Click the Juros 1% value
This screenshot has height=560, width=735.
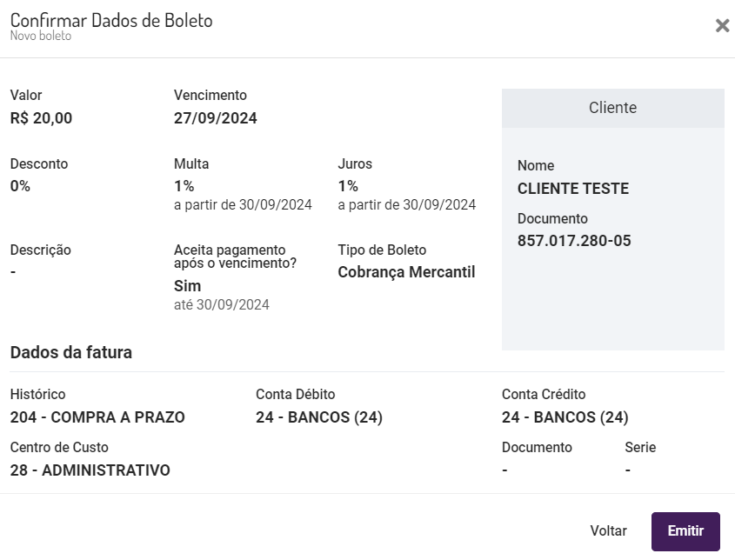[x=348, y=186]
